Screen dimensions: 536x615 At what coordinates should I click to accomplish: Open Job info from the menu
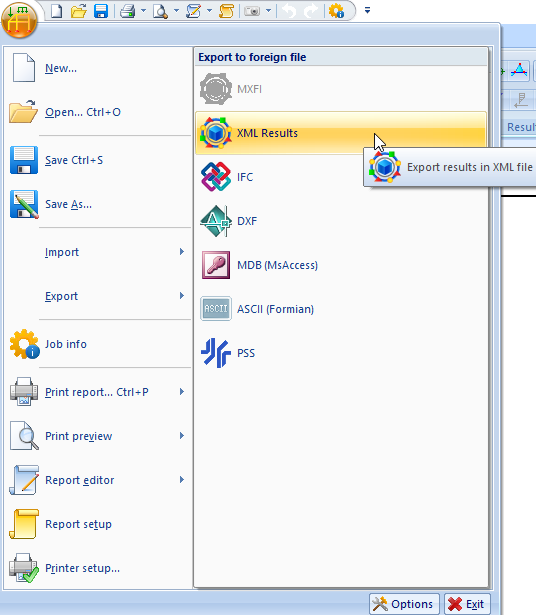pos(97,344)
